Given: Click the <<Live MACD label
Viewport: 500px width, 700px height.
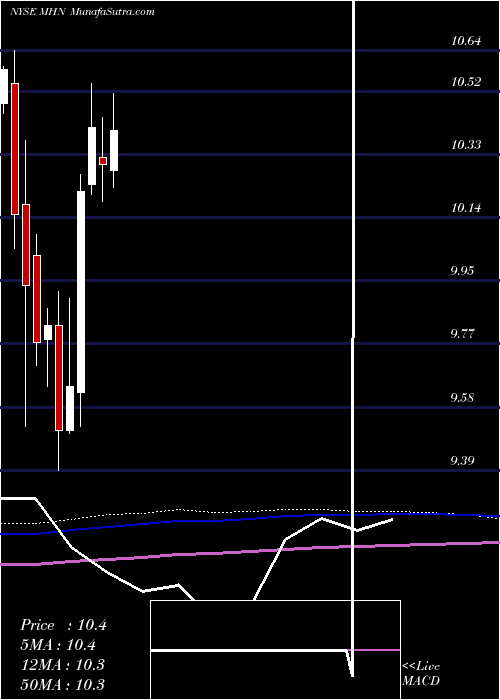Looking at the screenshot, I should point(421,673).
